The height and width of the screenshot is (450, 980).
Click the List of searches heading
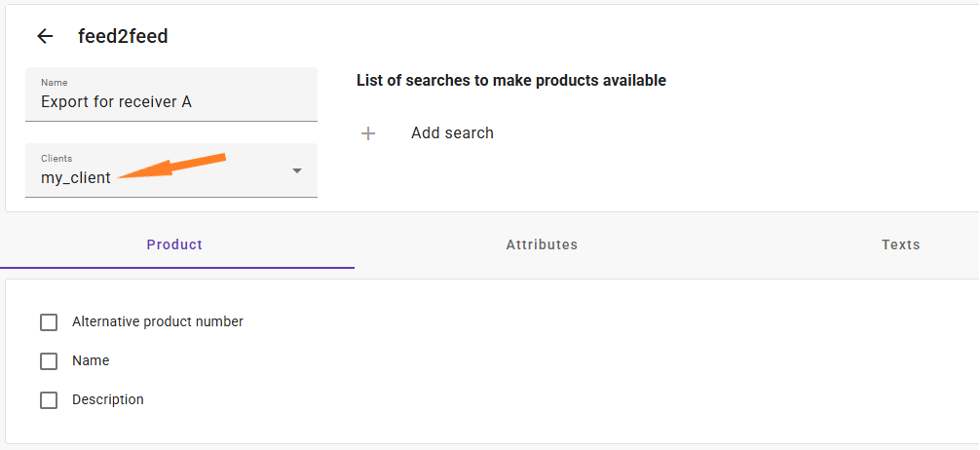click(511, 81)
